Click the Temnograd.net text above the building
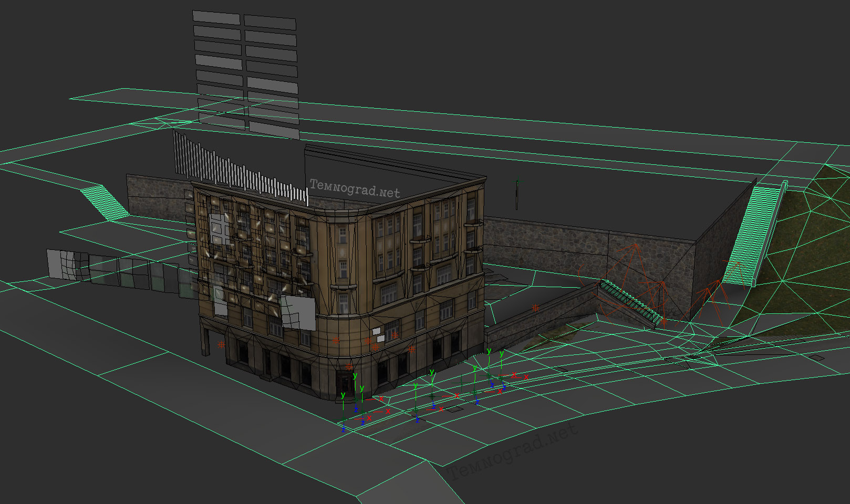Image resolution: width=850 pixels, height=504 pixels. tap(355, 188)
